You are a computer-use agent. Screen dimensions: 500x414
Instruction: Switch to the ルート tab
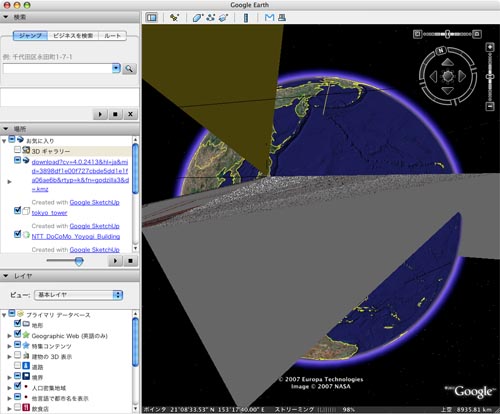(112, 36)
